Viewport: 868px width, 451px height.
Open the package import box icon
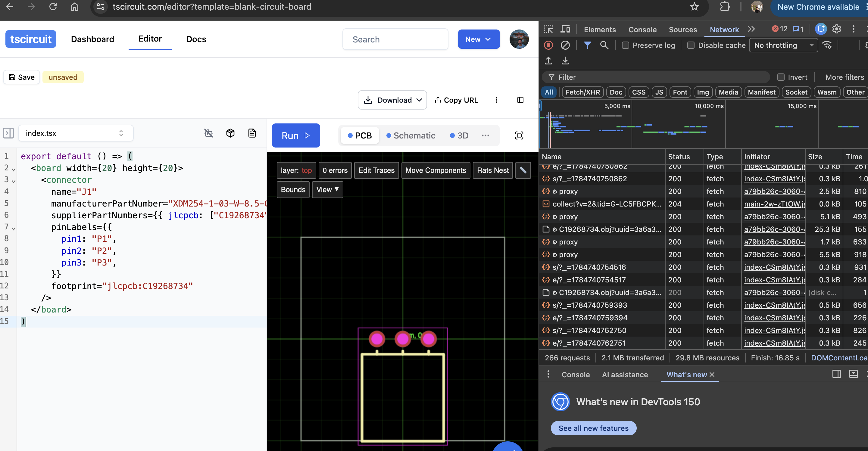[x=230, y=133]
